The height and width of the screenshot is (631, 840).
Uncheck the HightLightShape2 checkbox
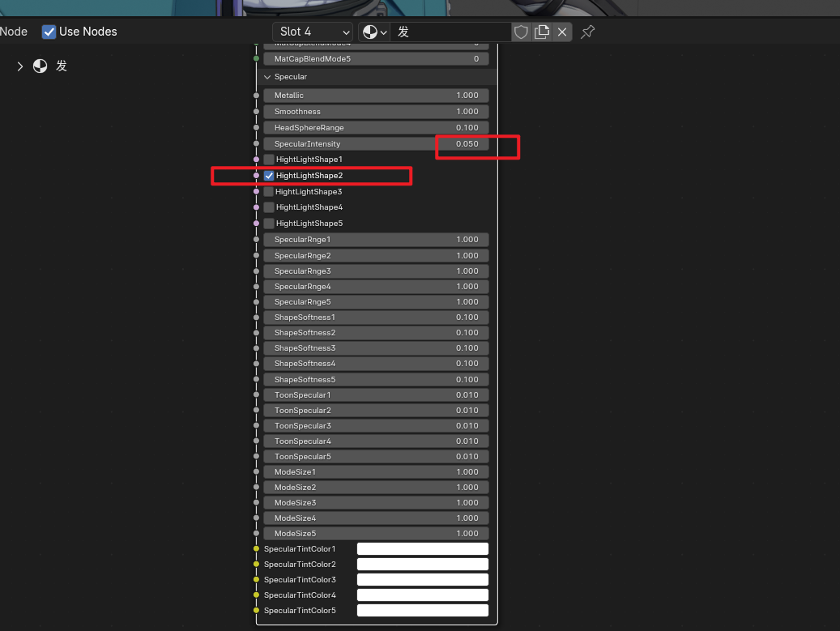(269, 176)
